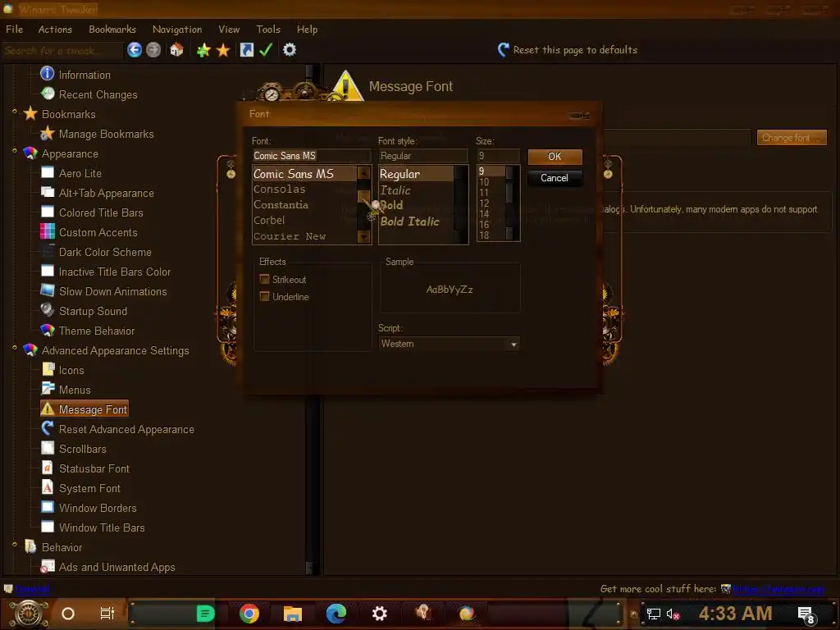This screenshot has width=840, height=630.
Task: Collapse the Appearance tree node
Action: [x=15, y=151]
